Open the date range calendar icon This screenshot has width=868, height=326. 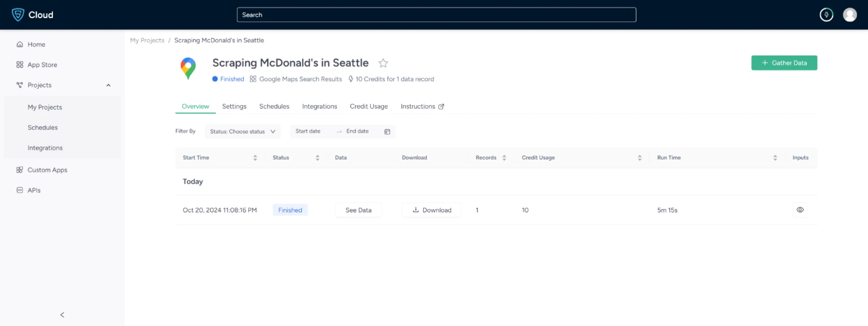click(387, 132)
